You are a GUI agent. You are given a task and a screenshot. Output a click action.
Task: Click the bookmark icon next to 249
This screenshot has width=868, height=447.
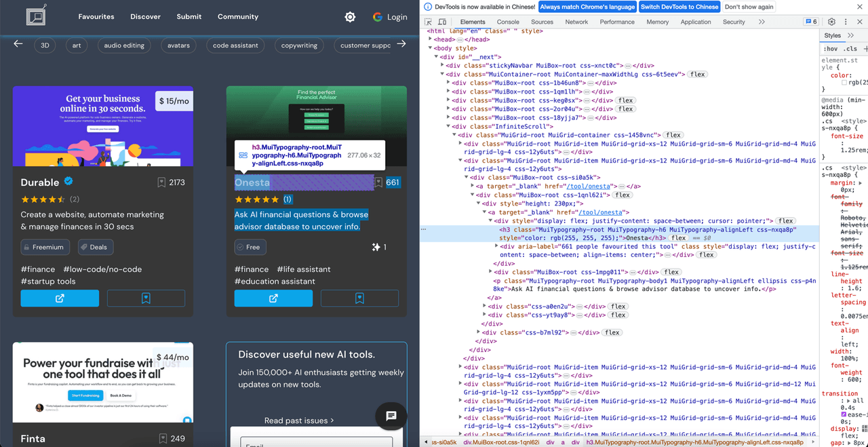click(163, 439)
